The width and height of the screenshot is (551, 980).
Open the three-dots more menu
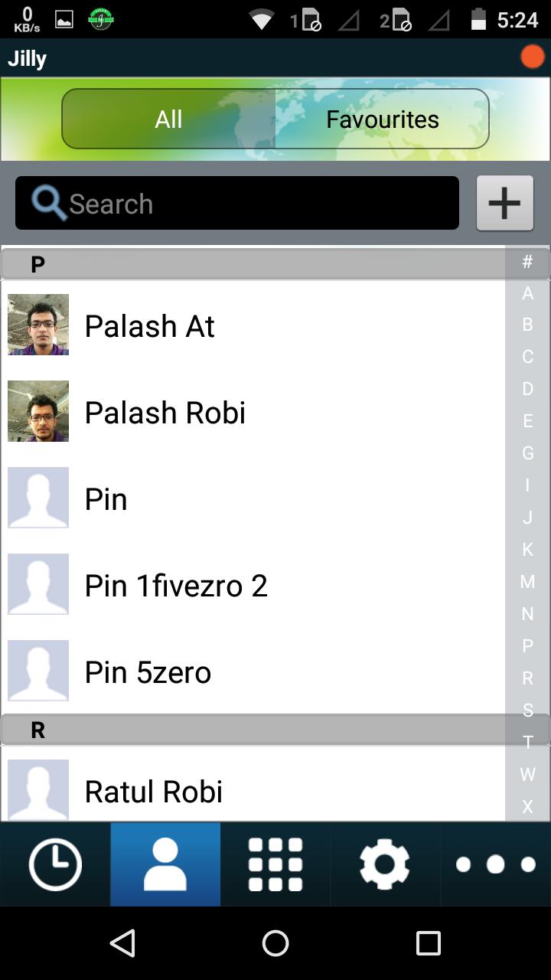[x=496, y=864]
